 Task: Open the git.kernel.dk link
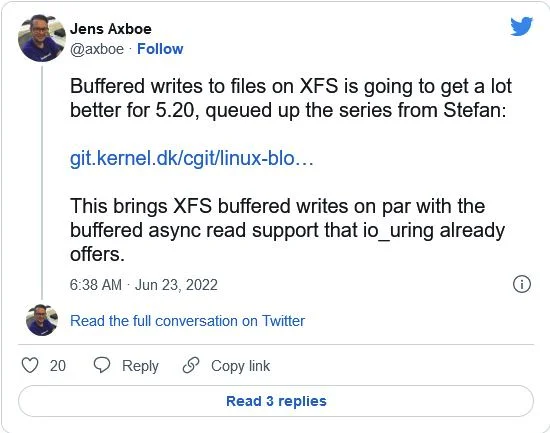pos(192,158)
